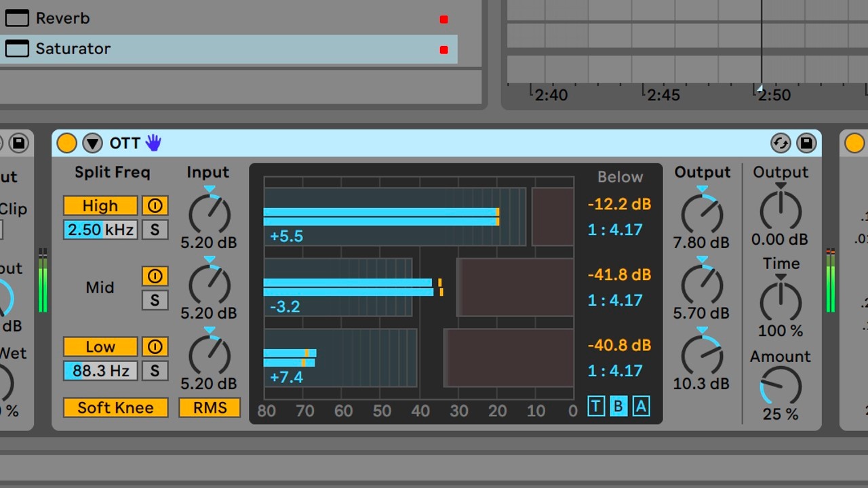Screen dimensions: 868x488
Task: Toggle the activator of the device right of OTT
Action: (x=854, y=143)
